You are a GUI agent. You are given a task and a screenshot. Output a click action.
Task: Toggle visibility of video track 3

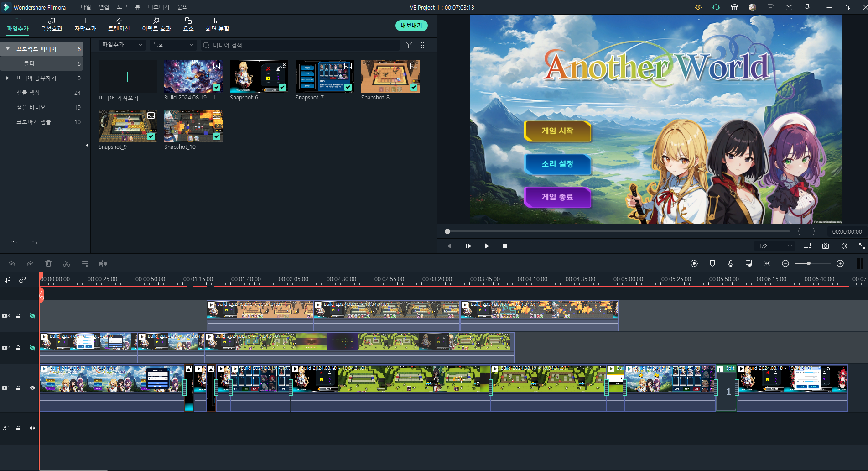32,316
